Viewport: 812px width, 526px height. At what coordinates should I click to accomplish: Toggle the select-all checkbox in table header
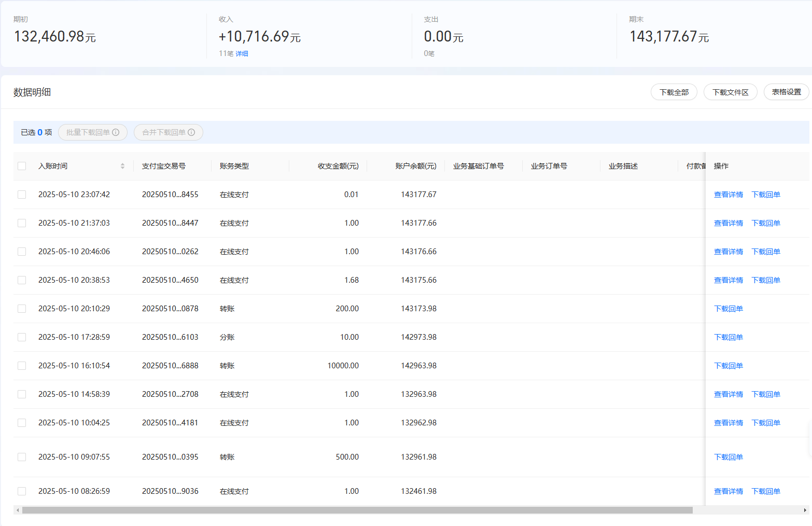tap(22, 166)
